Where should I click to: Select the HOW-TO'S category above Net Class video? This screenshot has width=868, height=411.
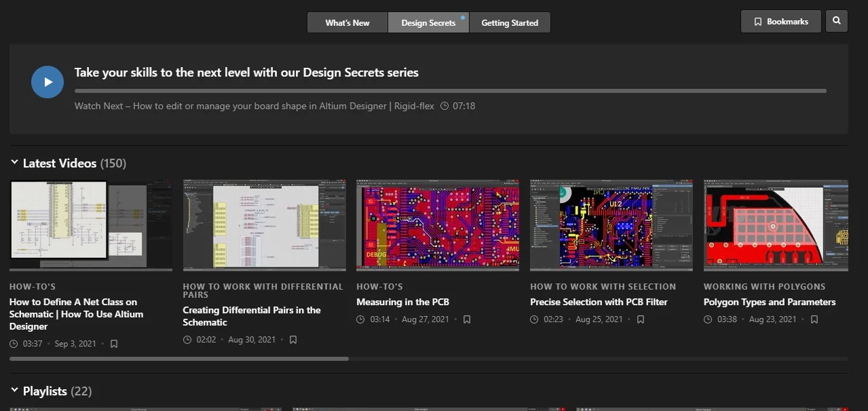tap(33, 287)
